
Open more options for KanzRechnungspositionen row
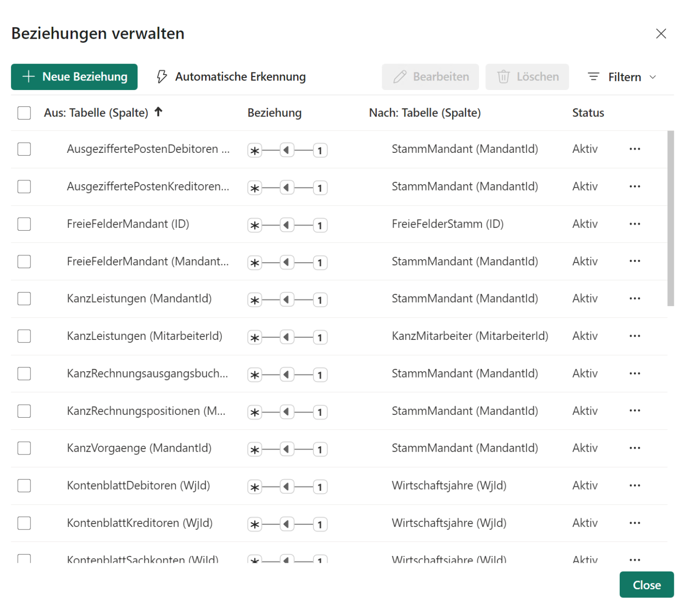coord(635,411)
